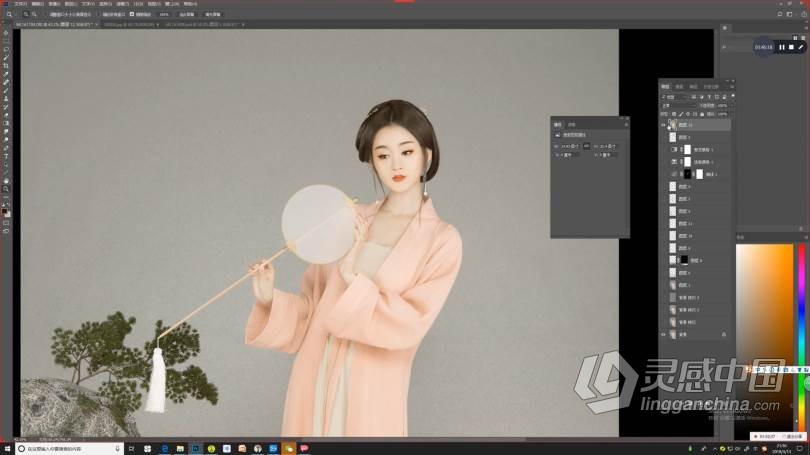Screen dimensions: 810x455
Task: Select the Hand tool
Action: point(6,181)
